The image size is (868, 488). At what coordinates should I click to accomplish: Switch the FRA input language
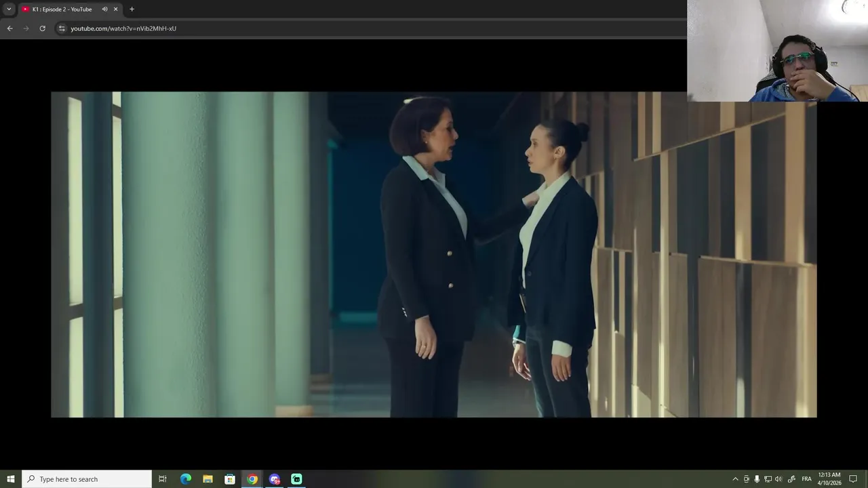tap(807, 479)
